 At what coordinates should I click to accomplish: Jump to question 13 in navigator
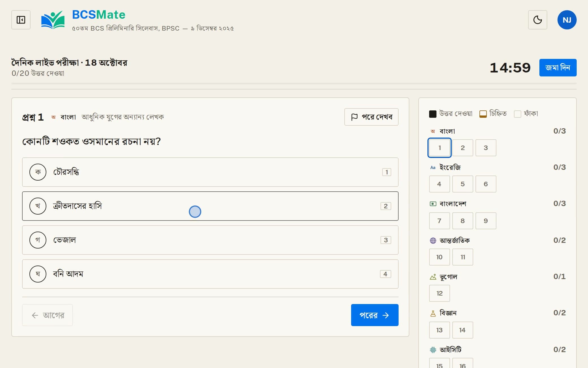(439, 330)
